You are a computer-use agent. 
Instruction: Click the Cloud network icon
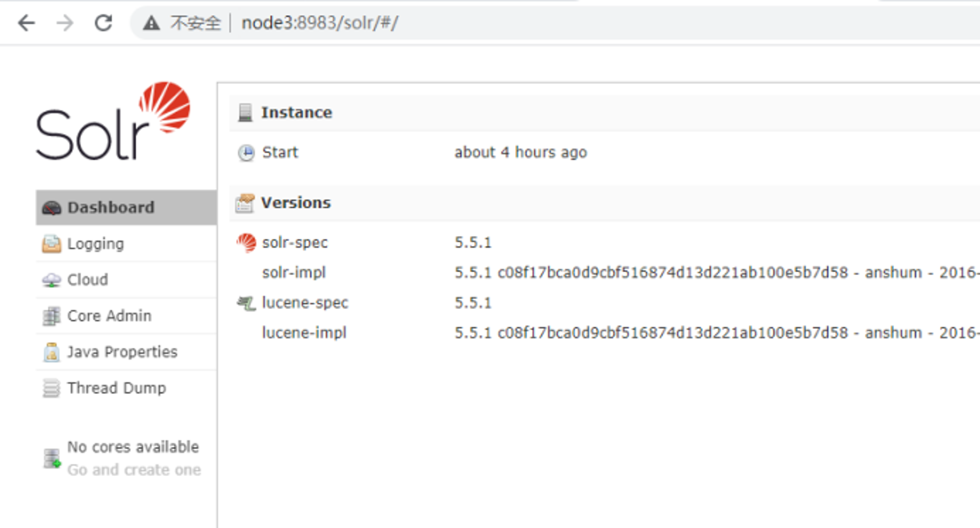(x=51, y=280)
